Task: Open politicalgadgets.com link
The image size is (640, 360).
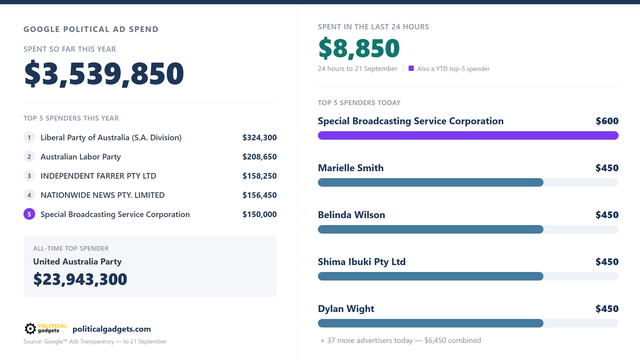Action: [111, 329]
